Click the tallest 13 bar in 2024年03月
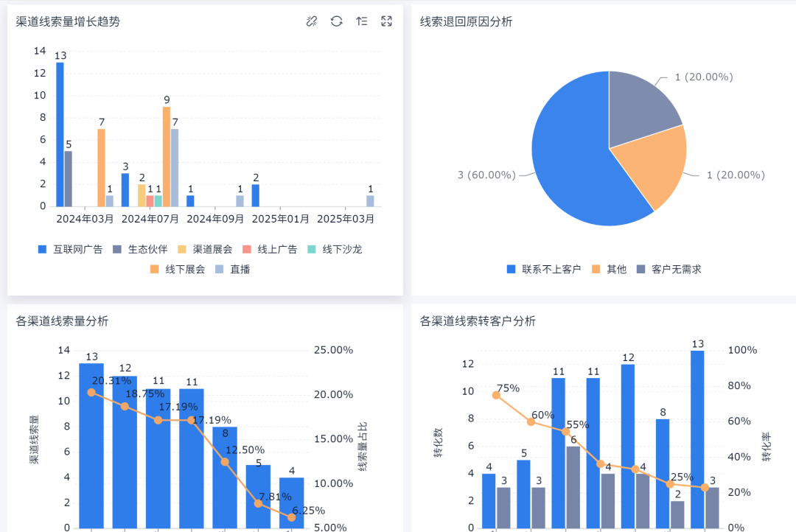796x532 pixels. tap(60, 134)
